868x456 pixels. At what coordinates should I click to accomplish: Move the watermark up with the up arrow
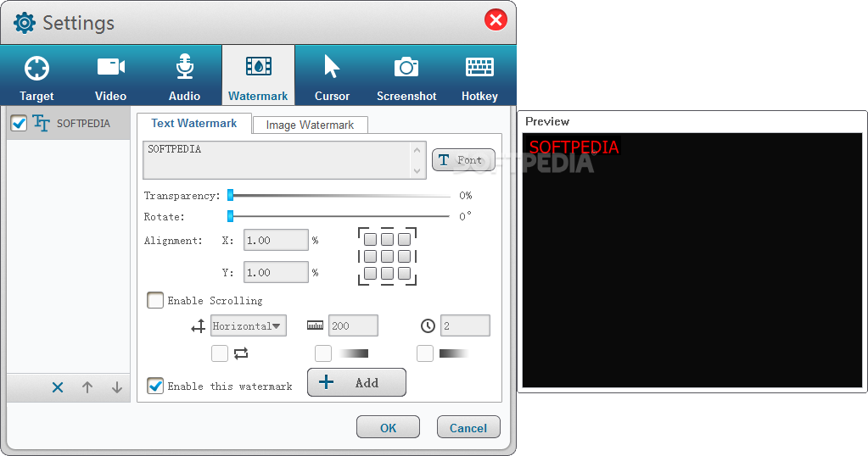[x=87, y=387]
